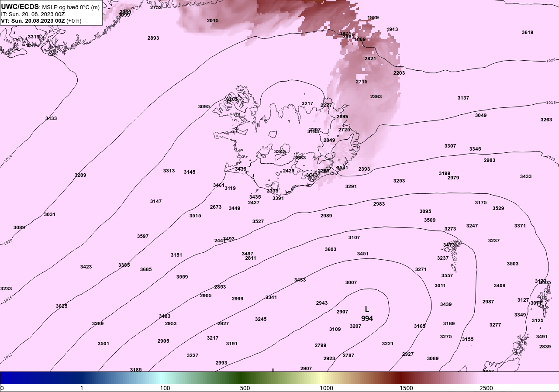Click the freezing level value 3619
559x392 pixels.
click(528, 32)
